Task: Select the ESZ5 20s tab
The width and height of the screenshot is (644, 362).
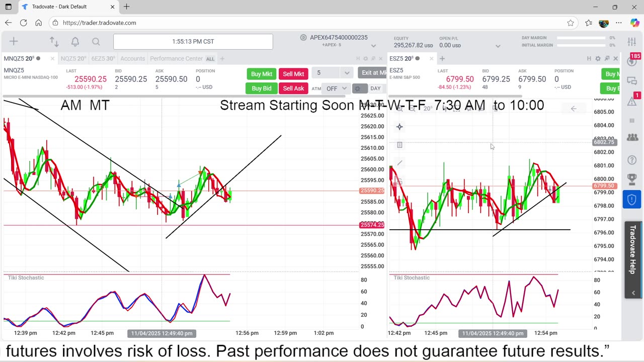Action: (406, 59)
